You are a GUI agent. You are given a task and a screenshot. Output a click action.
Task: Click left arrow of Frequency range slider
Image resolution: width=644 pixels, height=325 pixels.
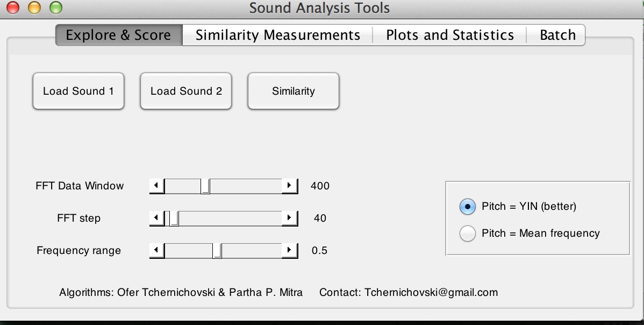tap(156, 251)
